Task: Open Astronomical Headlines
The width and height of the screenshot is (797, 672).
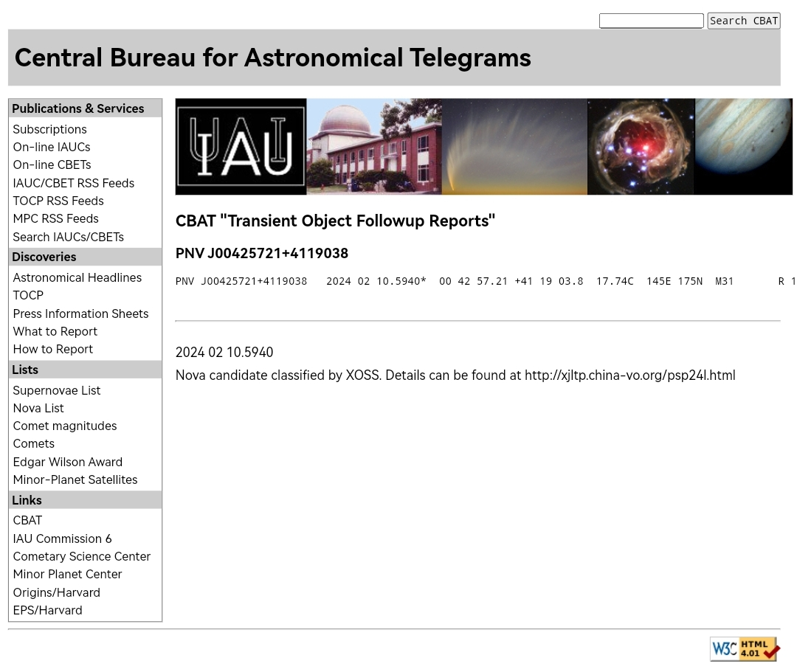Action: (77, 278)
